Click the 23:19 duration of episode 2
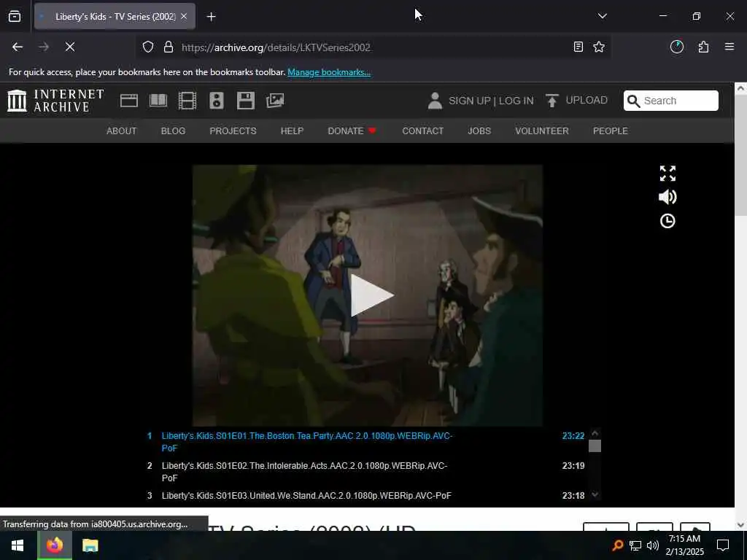The image size is (747, 560). pos(573,466)
